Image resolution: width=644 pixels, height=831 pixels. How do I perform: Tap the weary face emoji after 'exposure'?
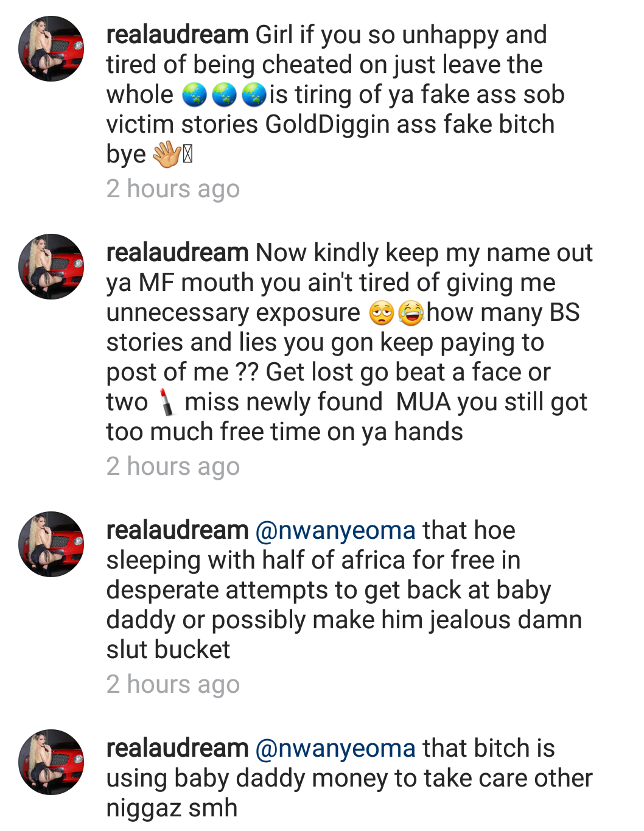click(382, 313)
